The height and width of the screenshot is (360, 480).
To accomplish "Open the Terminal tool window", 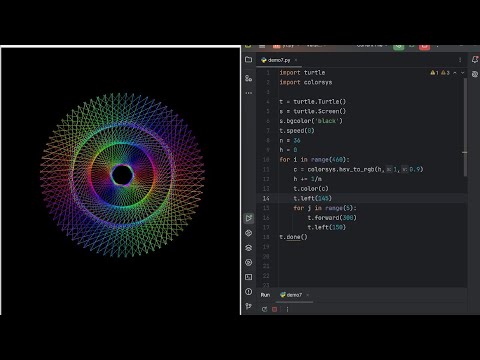I will click(x=249, y=277).
